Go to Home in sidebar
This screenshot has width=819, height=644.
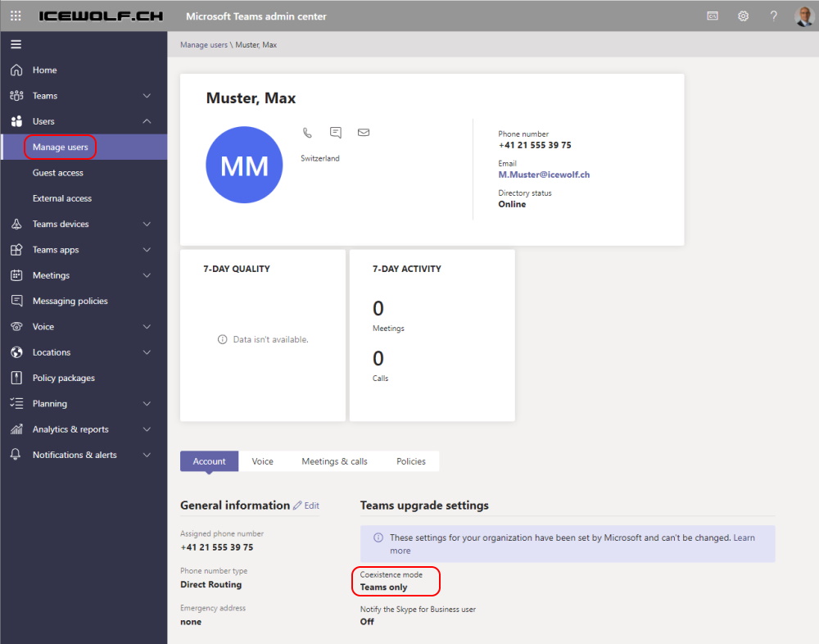pos(84,70)
